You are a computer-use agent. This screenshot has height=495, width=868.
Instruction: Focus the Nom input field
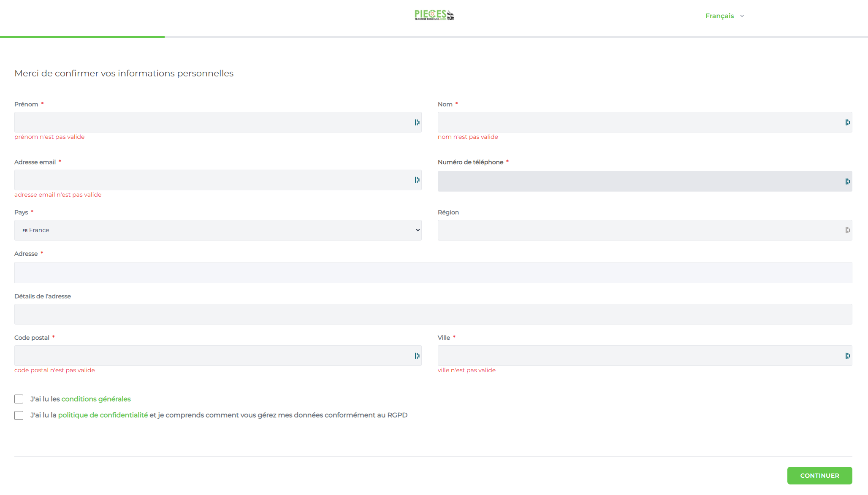pos(645,122)
